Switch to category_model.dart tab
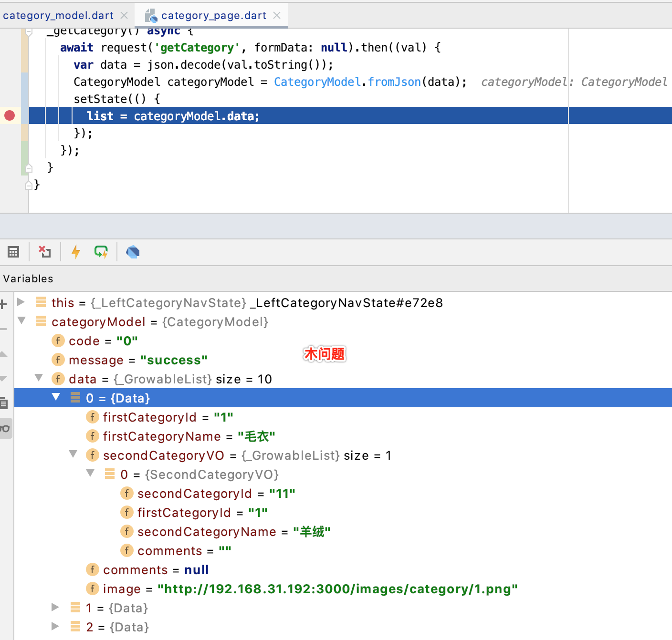 (58, 15)
